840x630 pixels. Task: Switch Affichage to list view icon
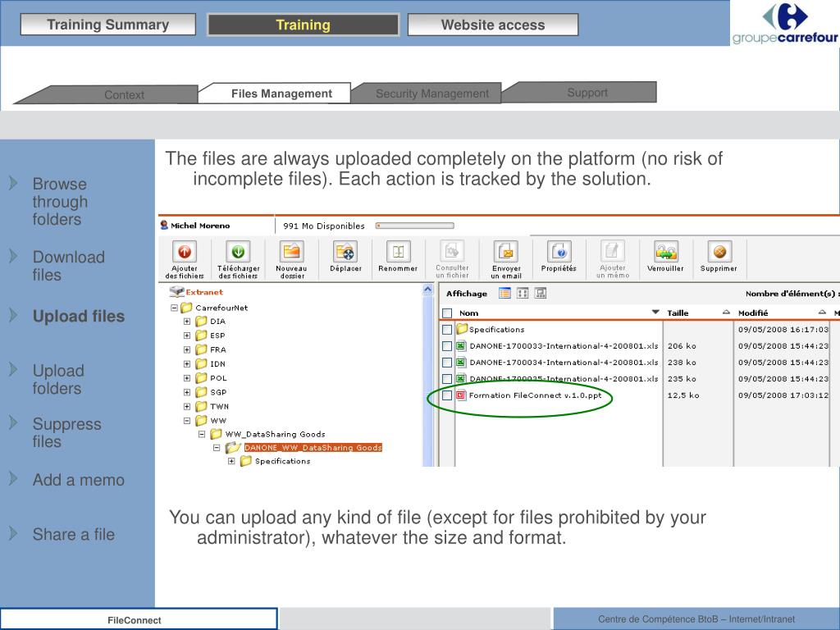(x=504, y=293)
